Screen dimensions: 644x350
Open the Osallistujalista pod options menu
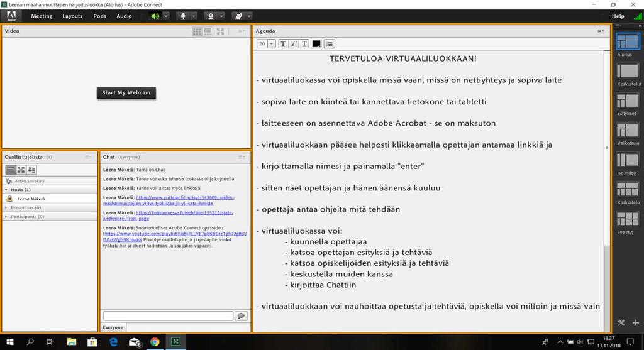(x=88, y=156)
